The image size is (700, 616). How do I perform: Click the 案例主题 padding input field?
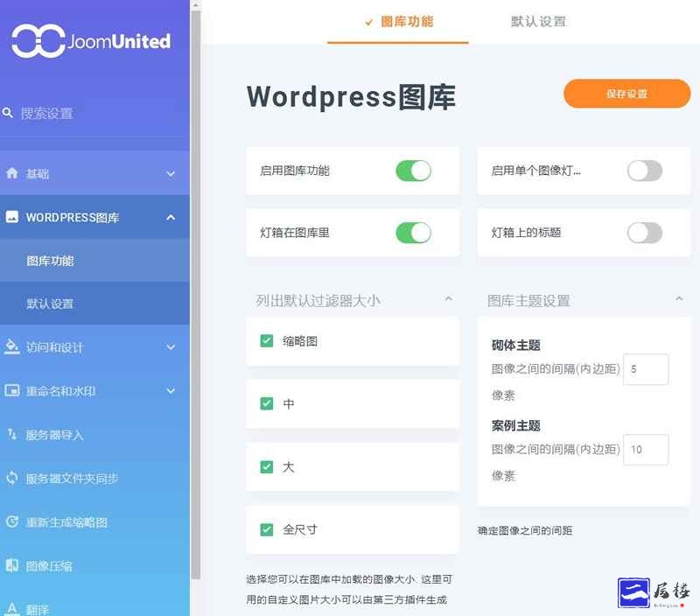(646, 450)
